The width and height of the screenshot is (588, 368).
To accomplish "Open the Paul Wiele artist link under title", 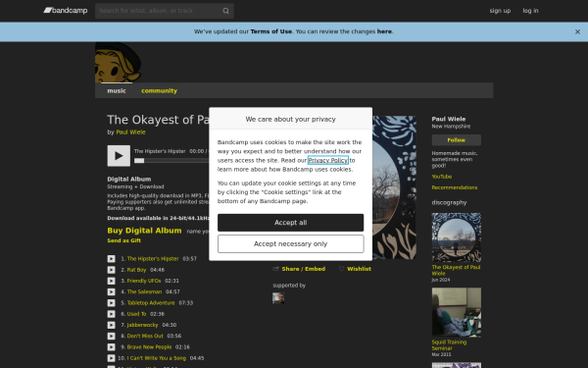I will pos(130,132).
